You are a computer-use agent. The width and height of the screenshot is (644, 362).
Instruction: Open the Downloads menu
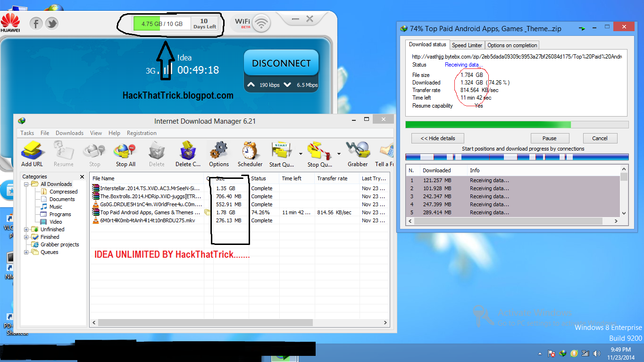click(69, 133)
